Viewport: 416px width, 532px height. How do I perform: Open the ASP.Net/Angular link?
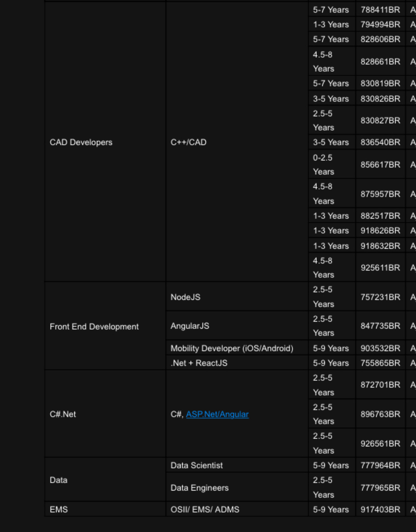coord(217,414)
